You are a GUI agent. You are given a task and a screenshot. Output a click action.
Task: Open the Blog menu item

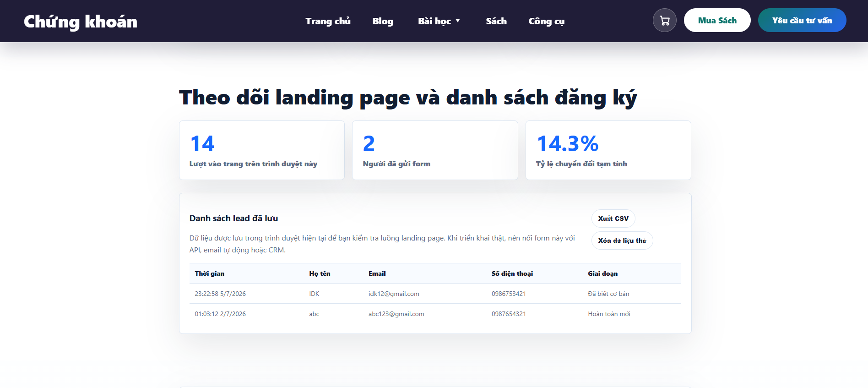[383, 21]
